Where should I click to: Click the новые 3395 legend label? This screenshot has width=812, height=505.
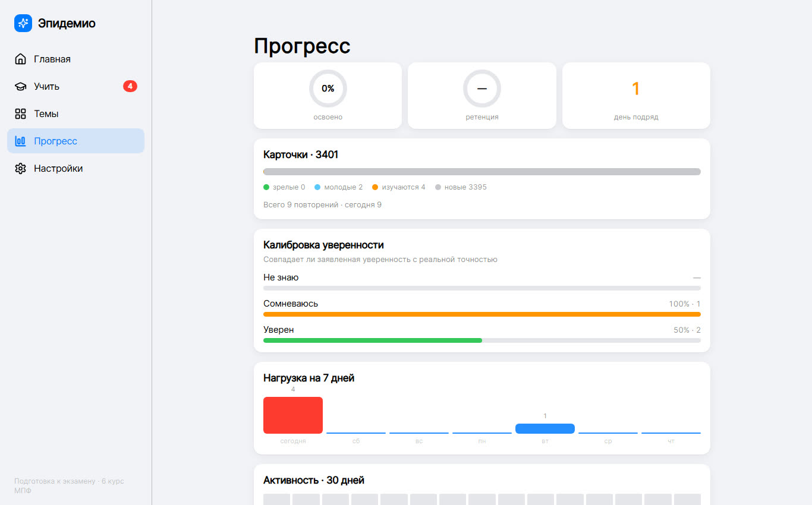465,187
